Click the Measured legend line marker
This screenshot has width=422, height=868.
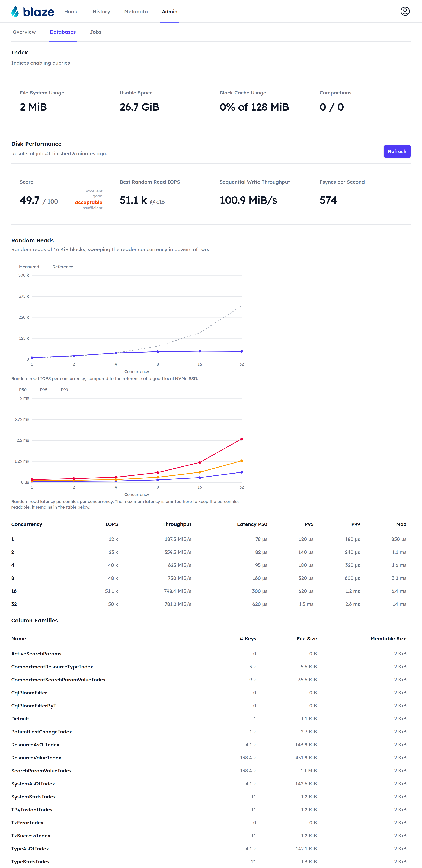pyautogui.click(x=14, y=267)
